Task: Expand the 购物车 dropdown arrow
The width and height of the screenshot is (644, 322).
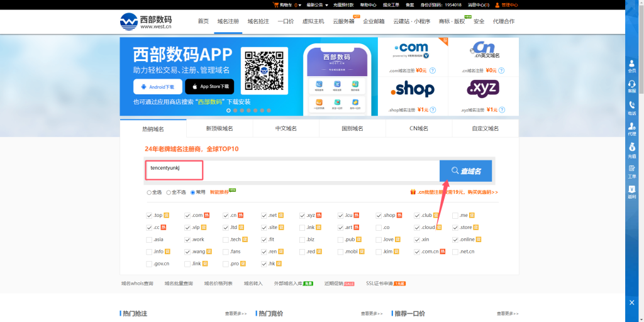Action: 300,5
